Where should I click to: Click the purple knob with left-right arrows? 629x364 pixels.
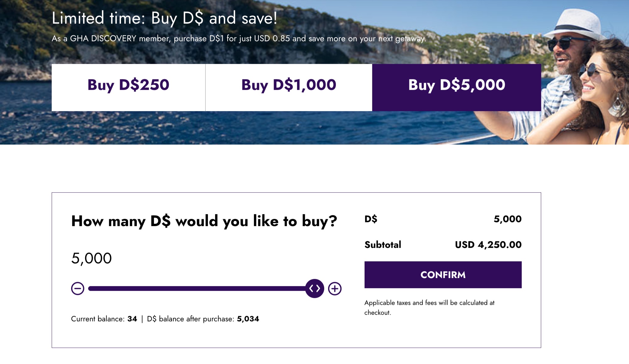314,288
